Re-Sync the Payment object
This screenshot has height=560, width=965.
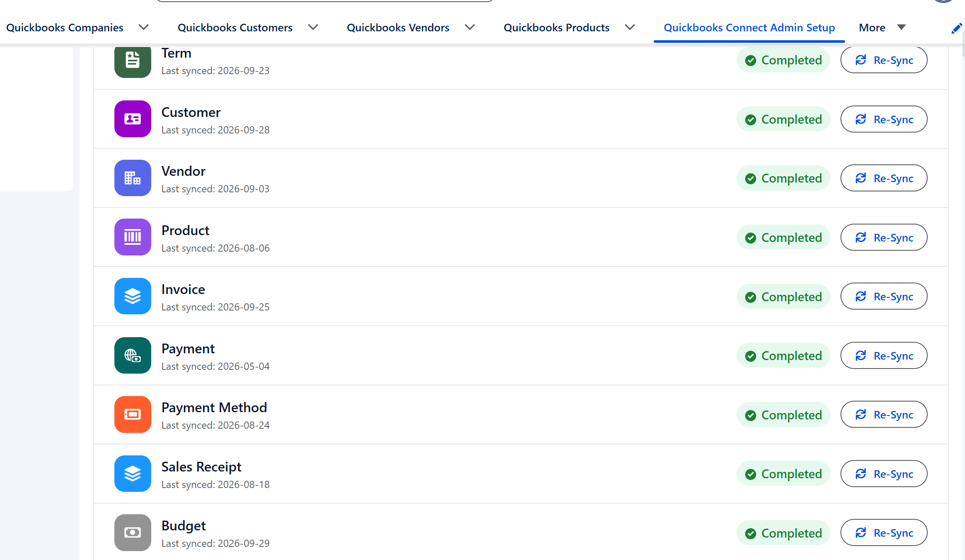click(884, 355)
